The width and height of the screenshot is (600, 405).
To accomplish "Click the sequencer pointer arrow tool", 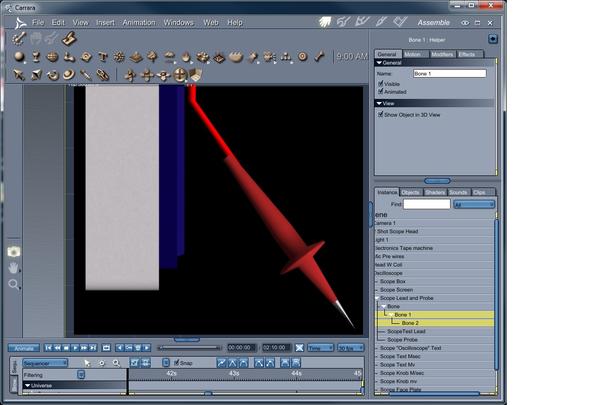I will (x=87, y=363).
